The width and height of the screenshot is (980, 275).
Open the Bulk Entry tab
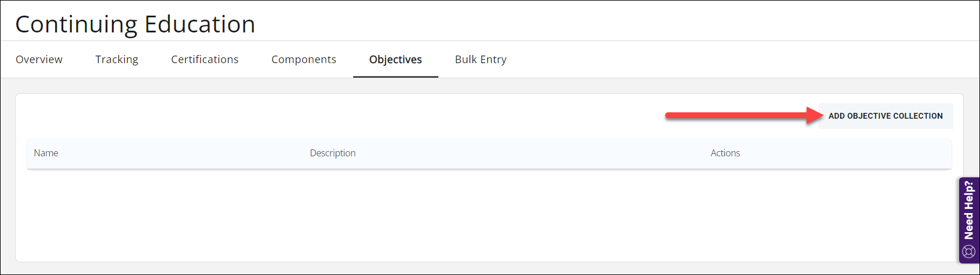[x=481, y=60]
